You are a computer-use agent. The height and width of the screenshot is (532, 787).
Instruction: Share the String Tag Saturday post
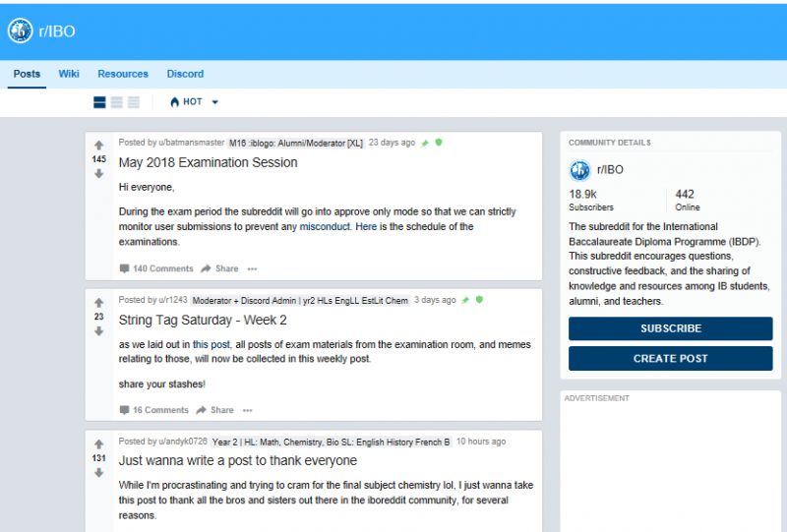[214, 410]
